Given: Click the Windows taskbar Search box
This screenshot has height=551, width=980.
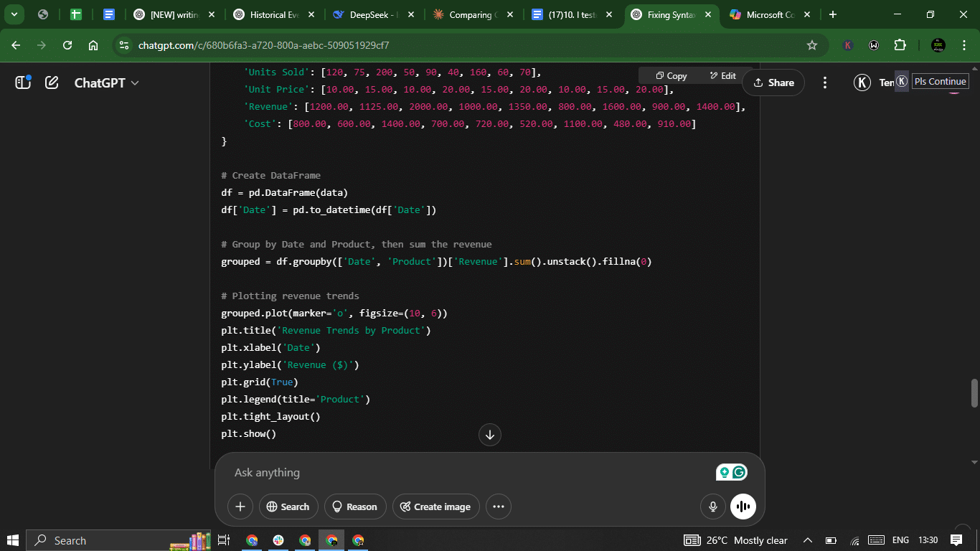Looking at the screenshot, I should click(118, 540).
